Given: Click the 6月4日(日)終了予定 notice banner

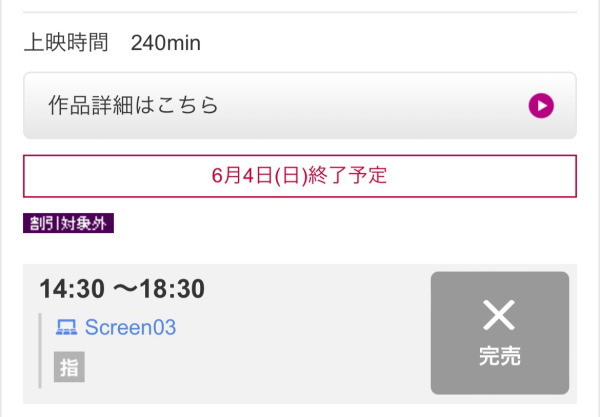Looking at the screenshot, I should pos(300,176).
